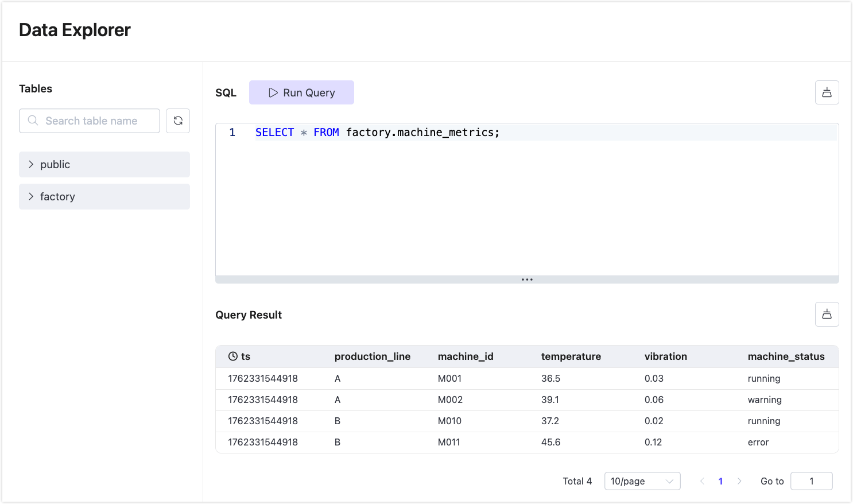Click the refresh tables icon button
The height and width of the screenshot is (504, 853).
178,121
